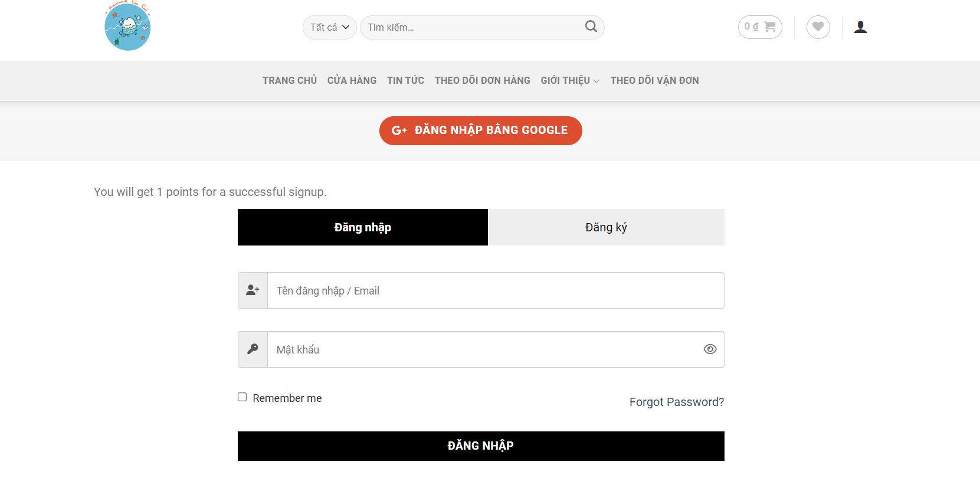Image resolution: width=980 pixels, height=491 pixels.
Task: Open the Cửa hàng menu item
Action: click(352, 80)
